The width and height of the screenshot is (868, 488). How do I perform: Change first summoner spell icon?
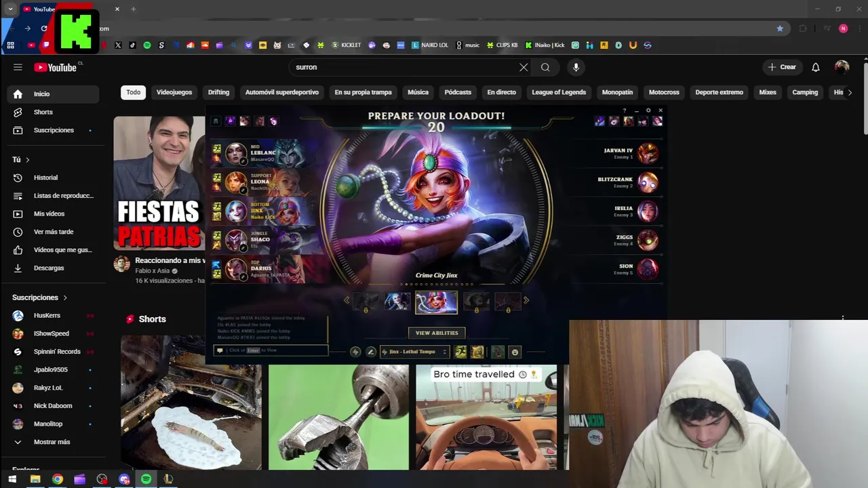point(460,352)
